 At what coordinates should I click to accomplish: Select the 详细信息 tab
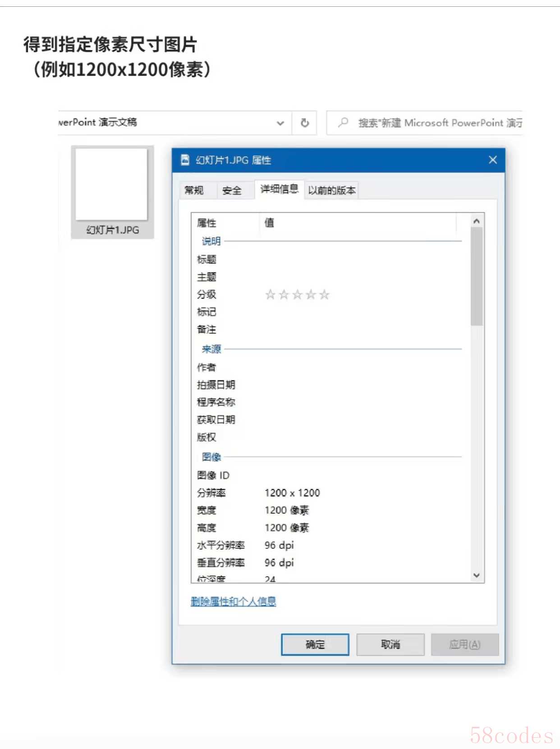pos(279,189)
